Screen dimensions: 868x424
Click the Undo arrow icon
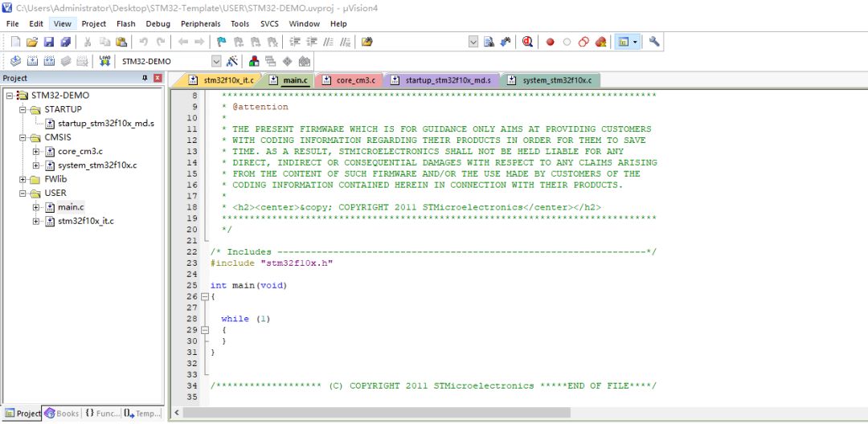pyautogui.click(x=143, y=42)
